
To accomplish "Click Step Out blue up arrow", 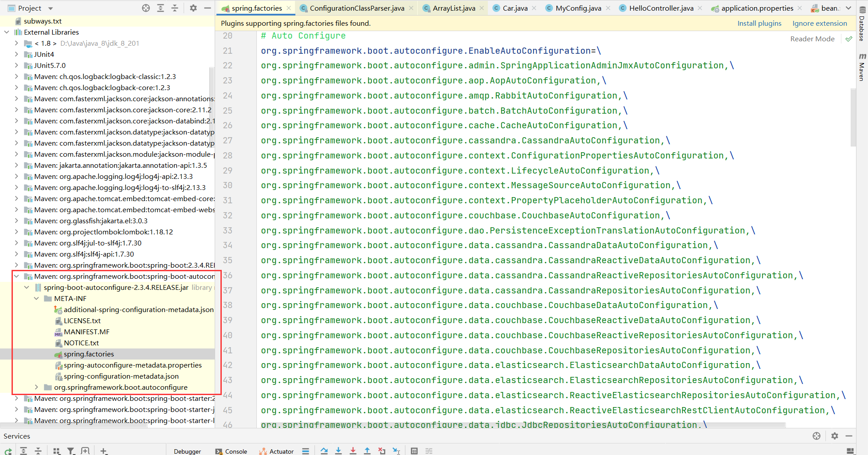I will point(367,451).
